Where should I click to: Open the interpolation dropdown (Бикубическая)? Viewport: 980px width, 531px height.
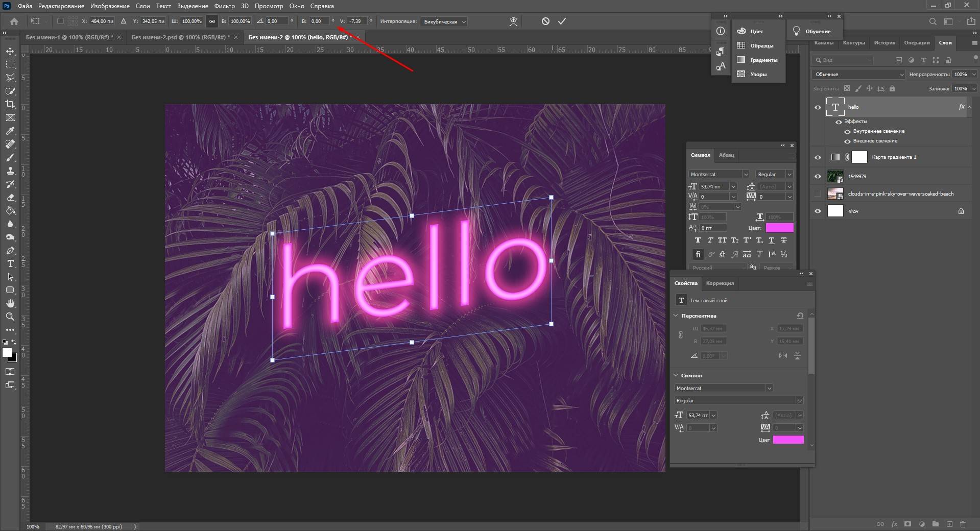coord(444,22)
